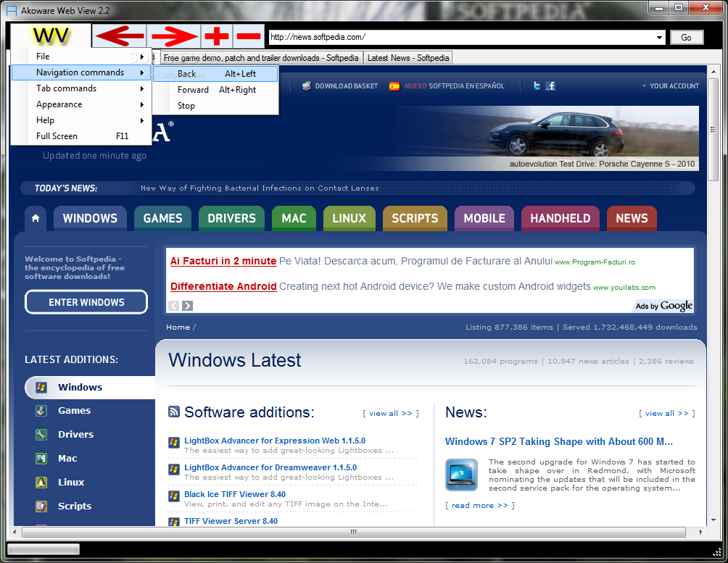This screenshot has height=563, width=728.
Task: Click read more link under news
Action: (x=479, y=506)
